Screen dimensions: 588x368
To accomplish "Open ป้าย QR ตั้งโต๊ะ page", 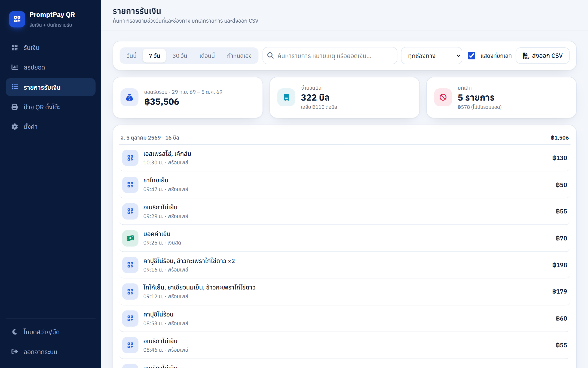I will [x=51, y=107].
